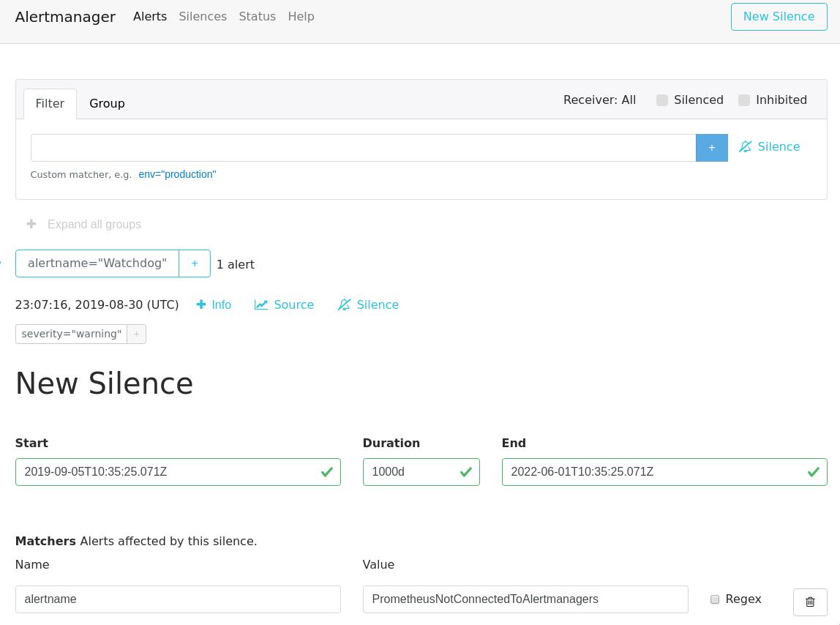Click the Silence bell icon next to matcher bar
Screen dimensions: 840x625
pyautogui.click(x=746, y=146)
